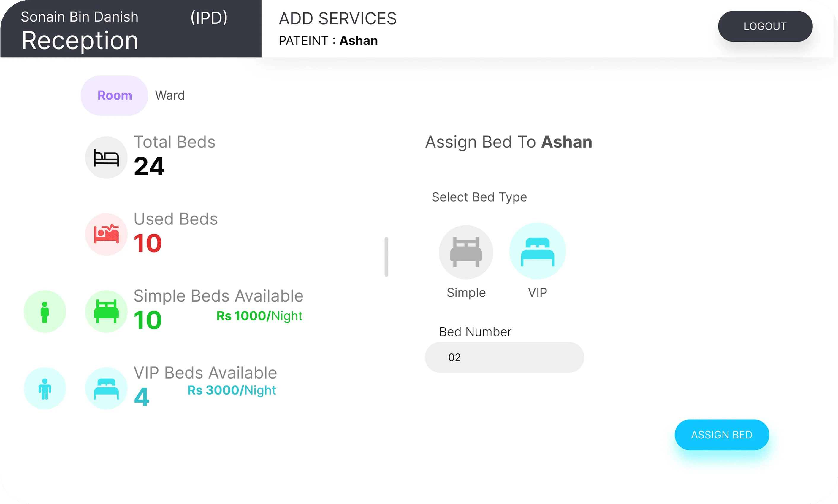This screenshot has height=504, width=838.
Task: Click the Rs 3000/Night price label
Action: (232, 390)
